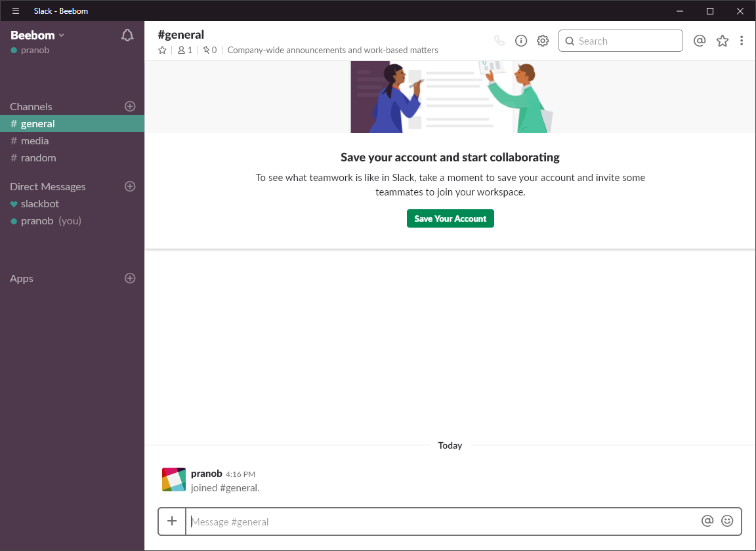Viewport: 756px width, 551px height.
Task: Add a new channel with the plus icon
Action: pos(130,106)
